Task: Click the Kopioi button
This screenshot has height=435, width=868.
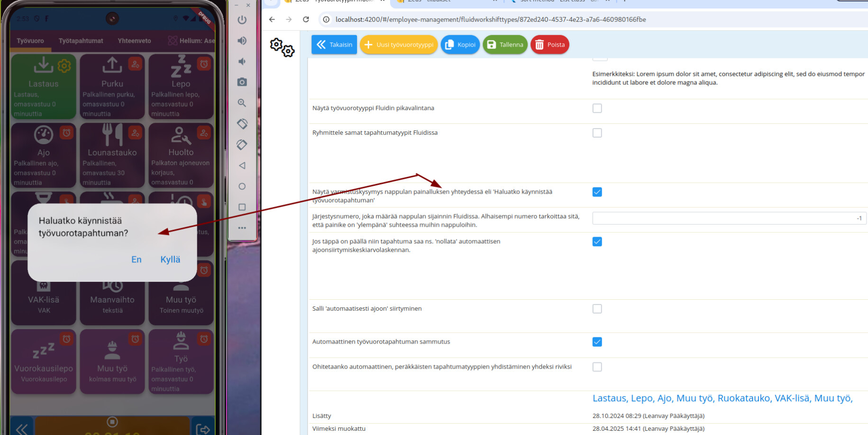Action: click(460, 45)
